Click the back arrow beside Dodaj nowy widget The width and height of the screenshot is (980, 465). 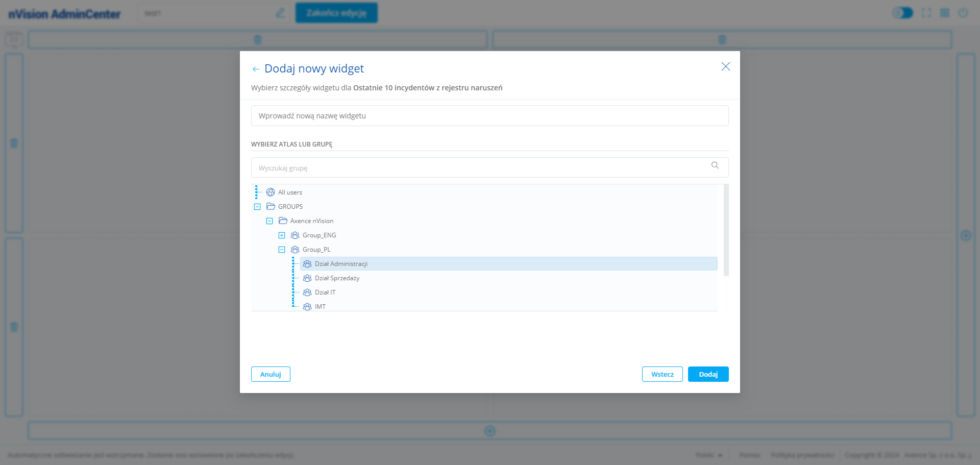click(256, 69)
